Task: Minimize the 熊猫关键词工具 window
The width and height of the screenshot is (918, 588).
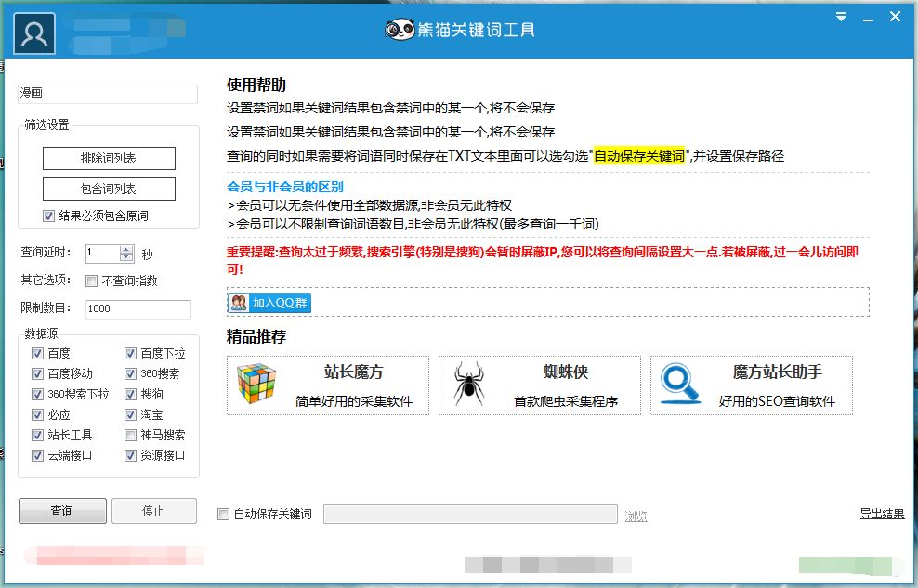Action: [868, 20]
